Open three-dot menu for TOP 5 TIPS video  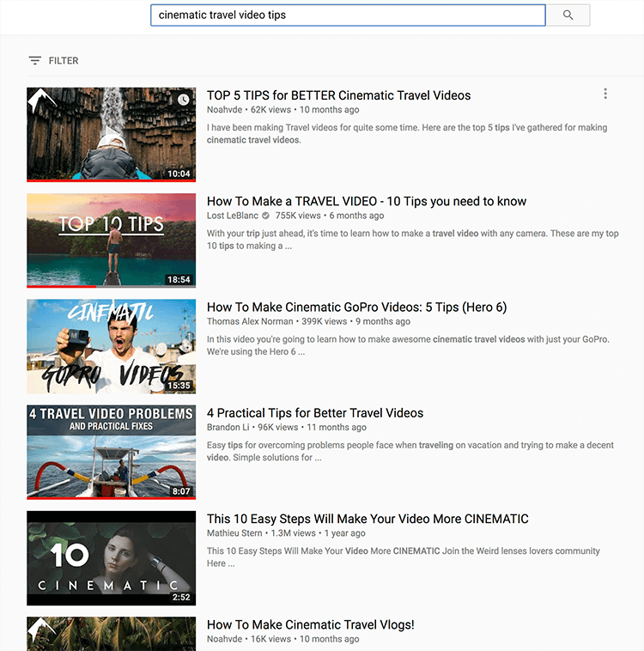(x=605, y=94)
